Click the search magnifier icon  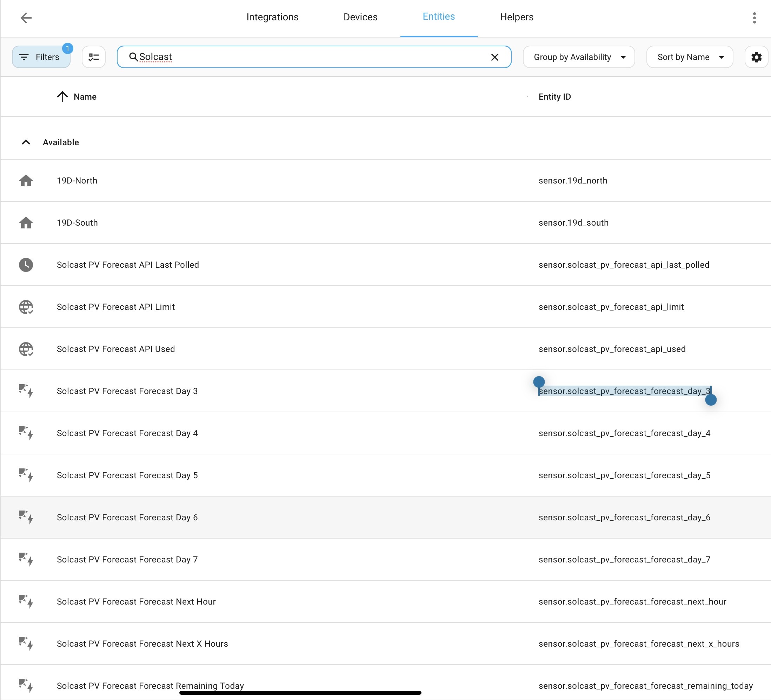coord(133,57)
